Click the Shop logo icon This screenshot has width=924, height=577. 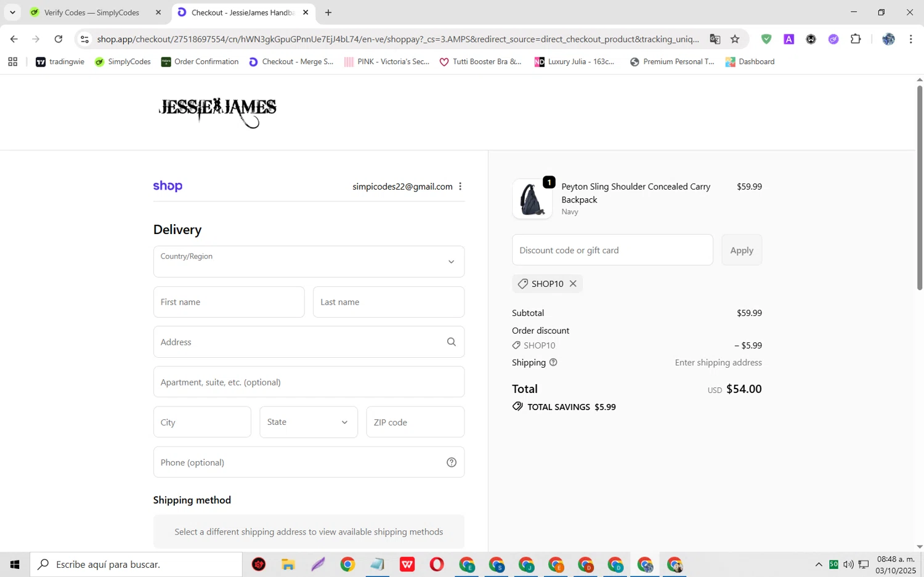click(x=168, y=186)
